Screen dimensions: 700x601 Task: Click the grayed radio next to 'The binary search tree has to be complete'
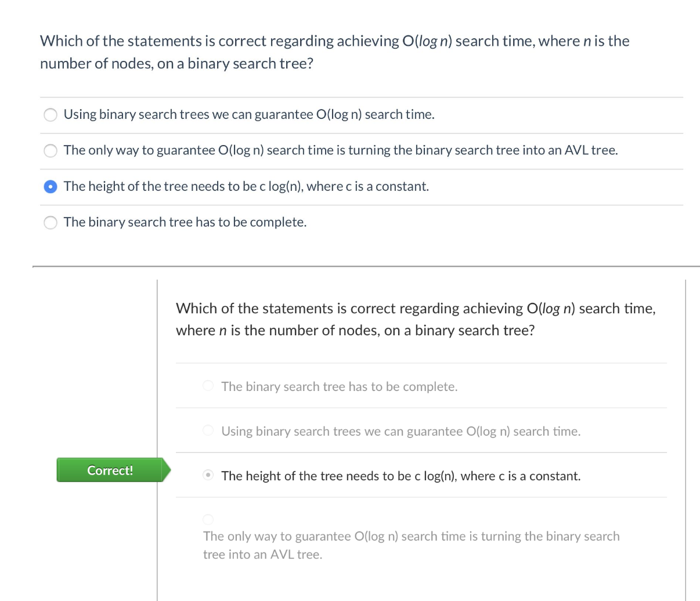(x=208, y=385)
